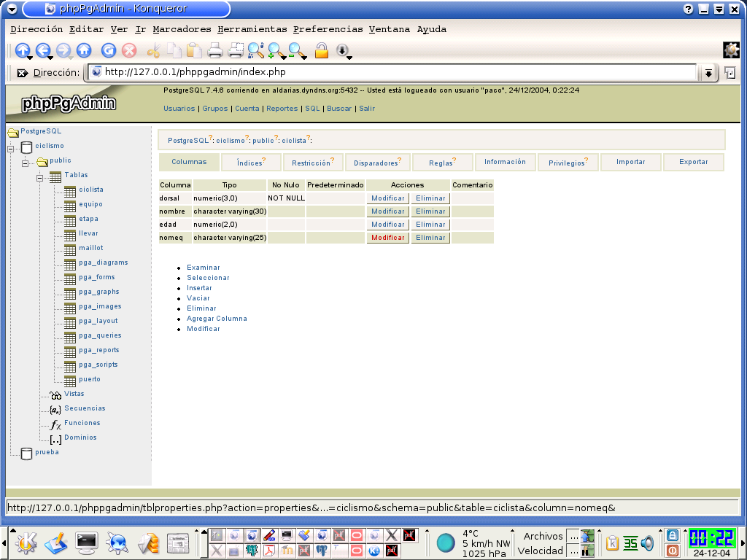Viewport: 747px width, 560px height.
Task: Collapse the Tablas tree node
Action: click(x=40, y=178)
